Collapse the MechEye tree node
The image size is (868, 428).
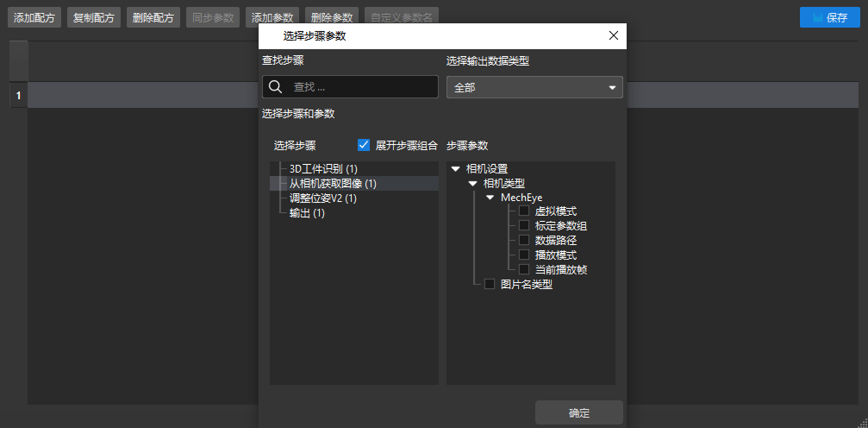tap(490, 198)
